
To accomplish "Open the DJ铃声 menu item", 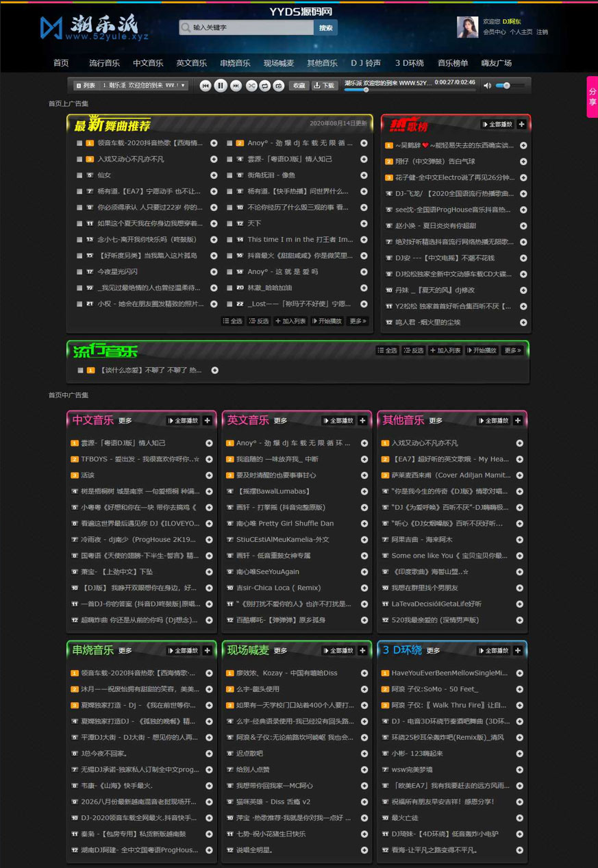I will (366, 62).
